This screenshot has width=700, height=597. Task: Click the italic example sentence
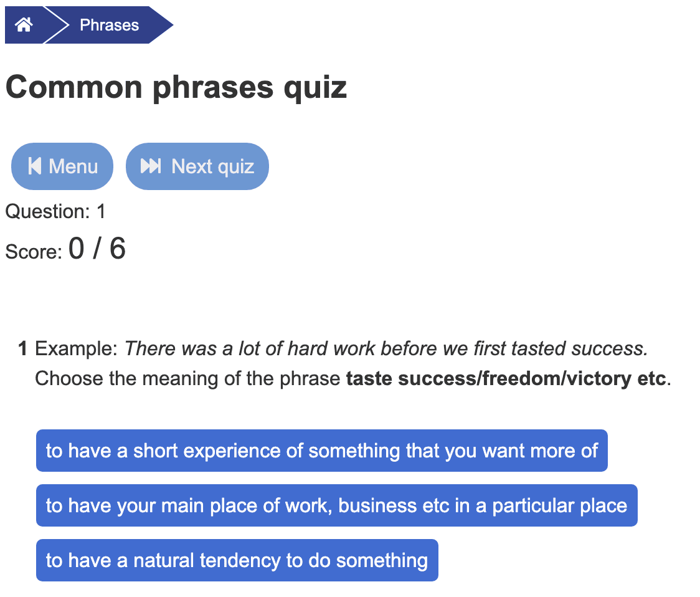tap(386, 348)
